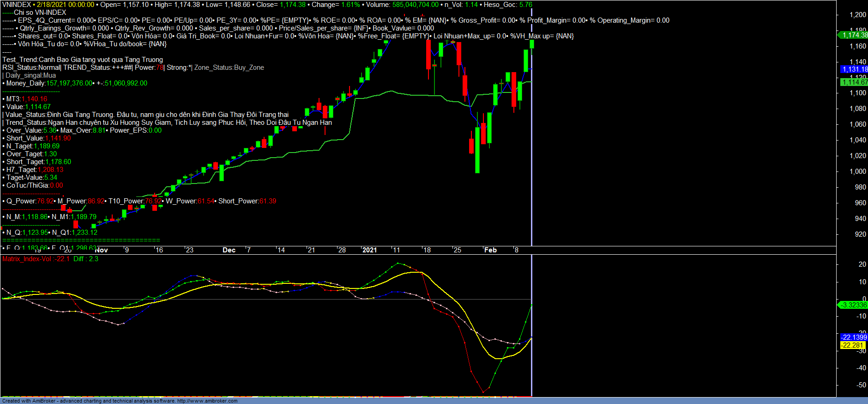Select the last green candle at the selection line
The height and width of the screenshot is (404, 868).
(x=532, y=44)
